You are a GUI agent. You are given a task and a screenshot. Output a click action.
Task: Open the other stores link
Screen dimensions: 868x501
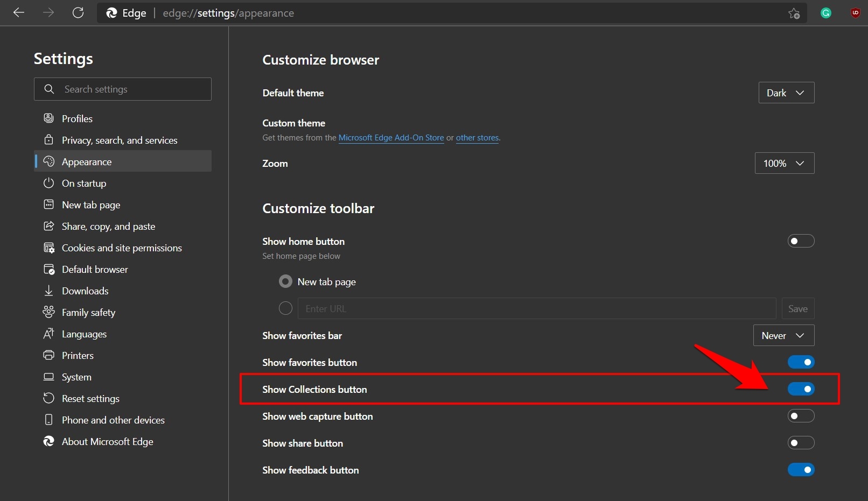(477, 138)
